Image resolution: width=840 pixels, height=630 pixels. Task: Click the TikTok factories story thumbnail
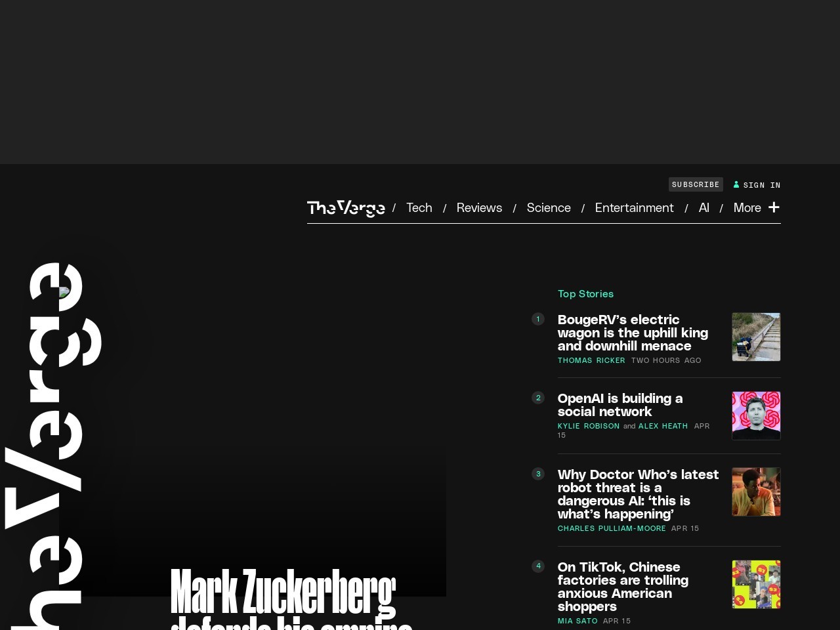(756, 585)
